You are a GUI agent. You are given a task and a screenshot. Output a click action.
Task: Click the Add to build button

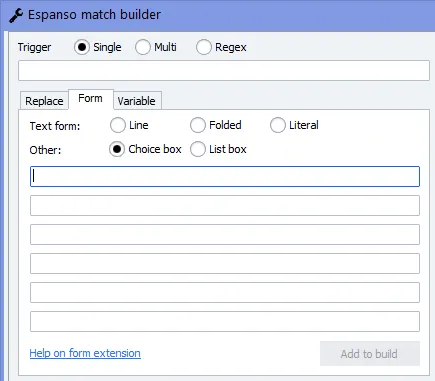click(370, 354)
